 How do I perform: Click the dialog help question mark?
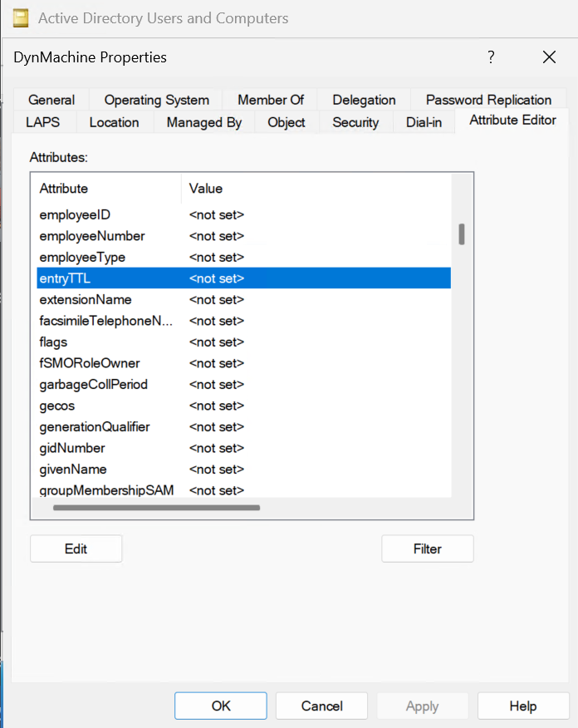[x=490, y=57]
